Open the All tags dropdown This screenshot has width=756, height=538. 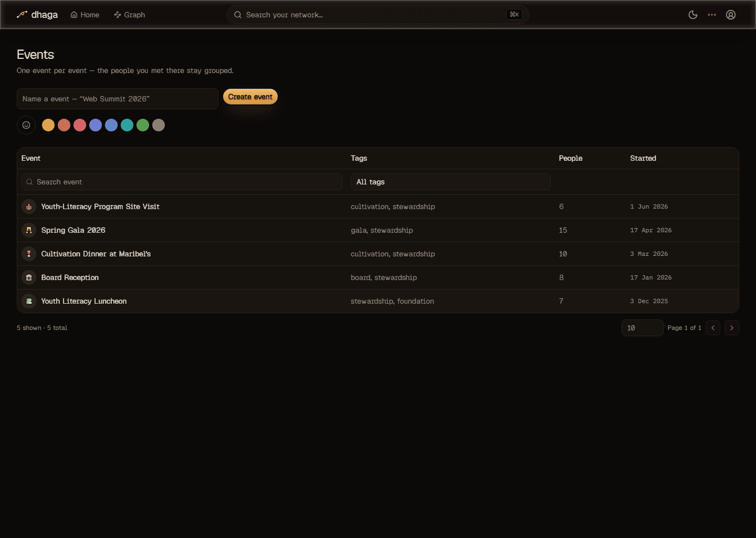(450, 182)
